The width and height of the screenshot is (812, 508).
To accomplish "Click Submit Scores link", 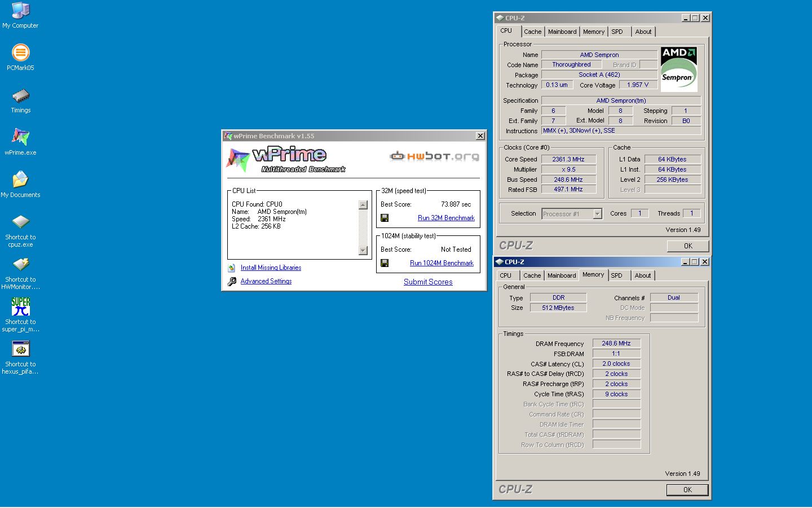I will point(428,282).
